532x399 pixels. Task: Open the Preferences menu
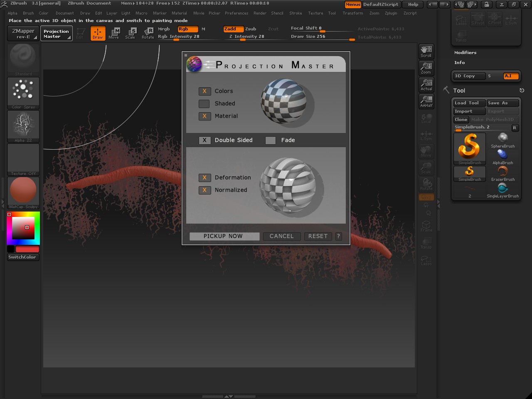[236, 13]
